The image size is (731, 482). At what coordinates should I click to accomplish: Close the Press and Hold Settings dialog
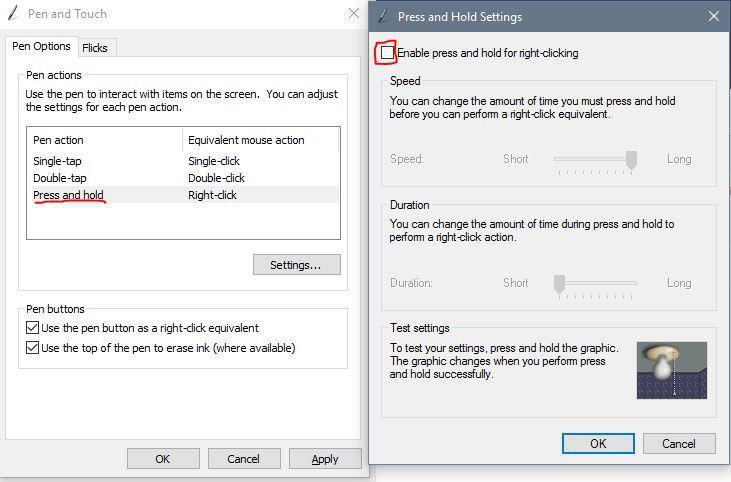click(x=714, y=16)
